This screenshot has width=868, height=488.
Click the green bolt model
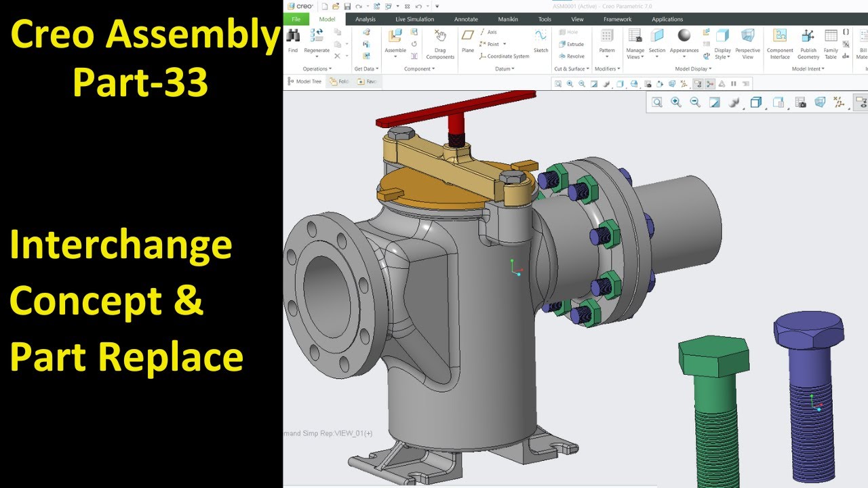click(714, 410)
